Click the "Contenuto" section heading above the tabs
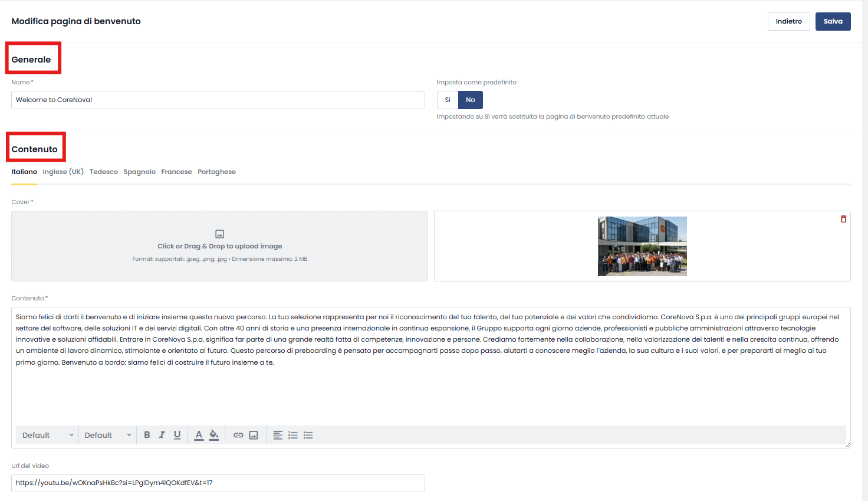Viewport: 868px width, 501px height. coord(35,149)
